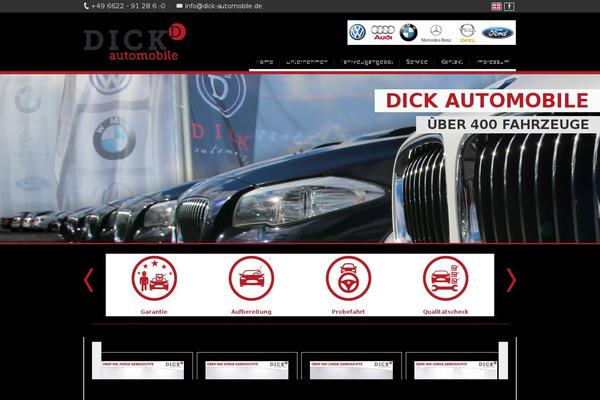The image size is (600, 400).
Task: Open the Home menu item
Action: [265, 62]
